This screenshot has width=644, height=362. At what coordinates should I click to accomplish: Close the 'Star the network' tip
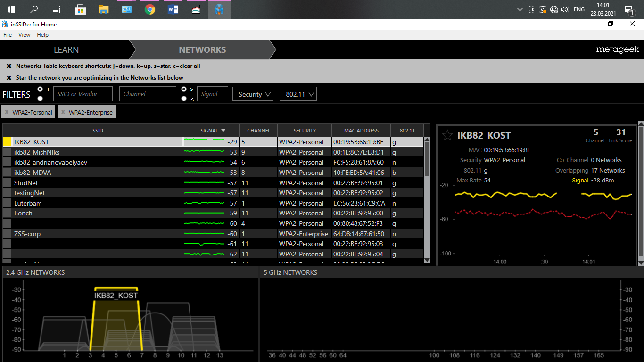click(x=9, y=78)
